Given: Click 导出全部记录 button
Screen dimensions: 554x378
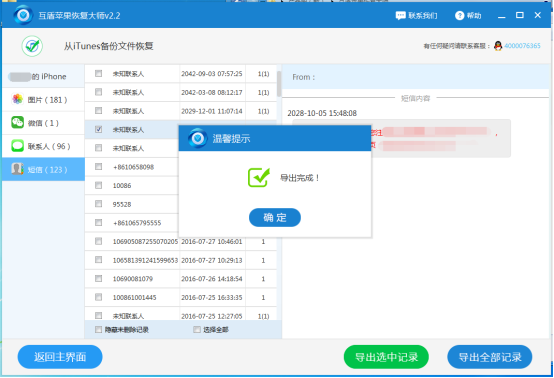Looking at the screenshot, I should tap(490, 357).
